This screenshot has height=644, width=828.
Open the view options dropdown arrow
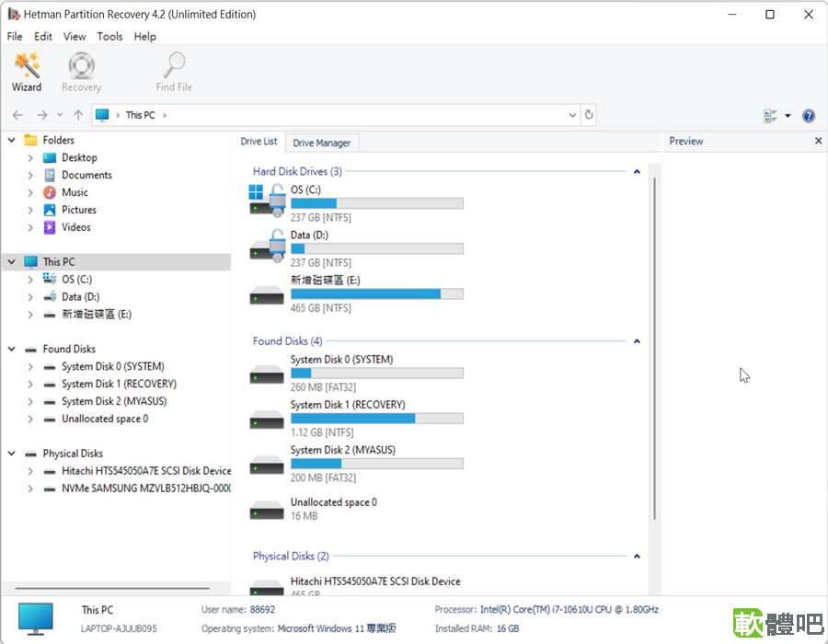point(788,116)
